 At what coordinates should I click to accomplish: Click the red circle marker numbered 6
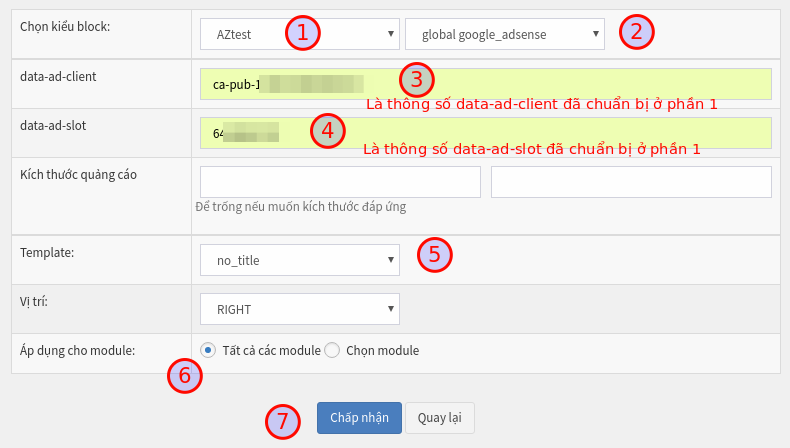pyautogui.click(x=184, y=376)
